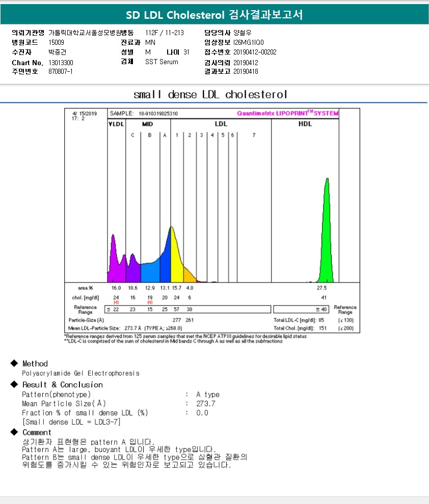Image resolution: width=429 pixels, height=504 pixels.
Task: Select the red HI flag under VLDL
Action: (x=116, y=302)
